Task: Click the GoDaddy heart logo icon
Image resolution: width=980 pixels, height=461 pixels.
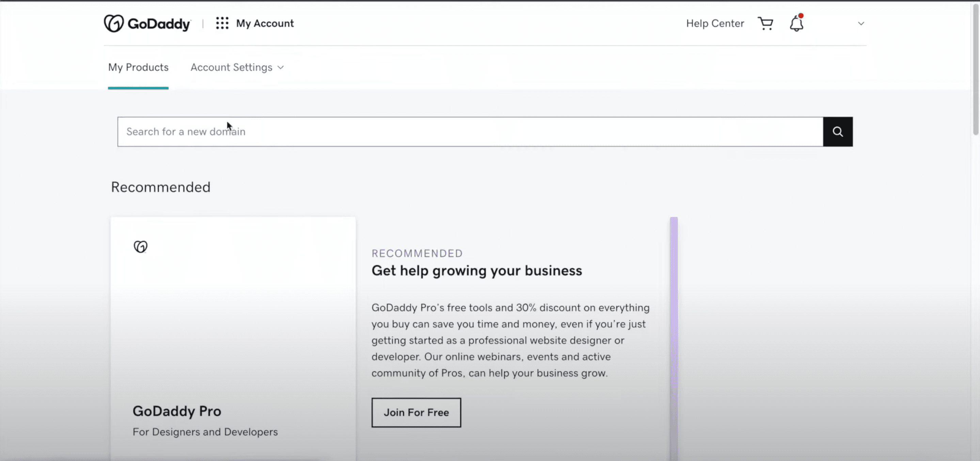Action: click(113, 23)
